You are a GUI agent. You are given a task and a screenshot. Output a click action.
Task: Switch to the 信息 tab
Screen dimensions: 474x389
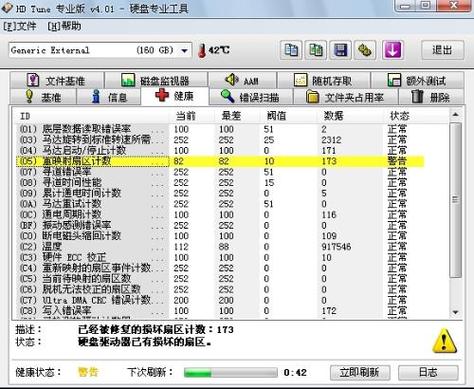[109, 97]
